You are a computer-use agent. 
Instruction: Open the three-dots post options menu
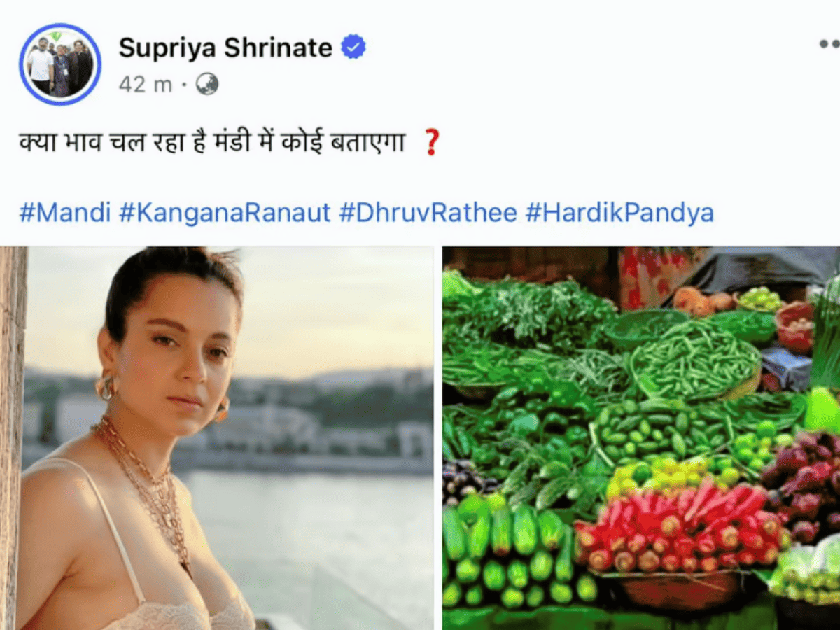tap(830, 44)
